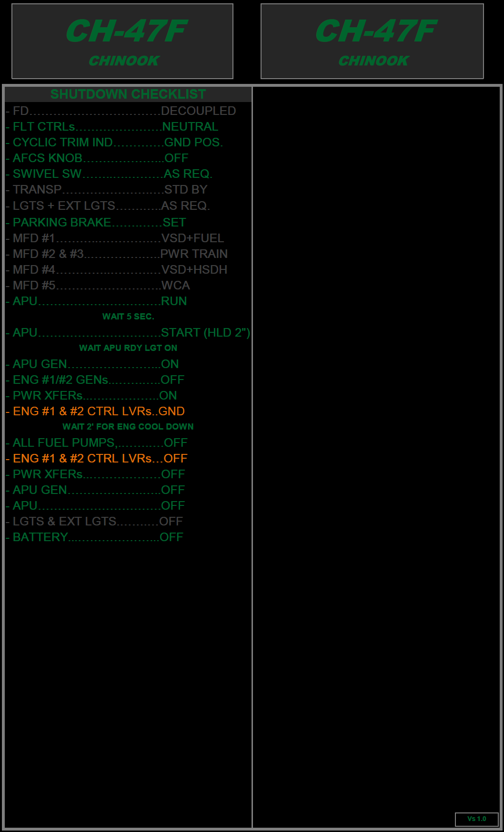The width and height of the screenshot is (504, 832).
Task: Toggle CYCLIC TRIM IND GND POS item
Action: click(x=114, y=142)
